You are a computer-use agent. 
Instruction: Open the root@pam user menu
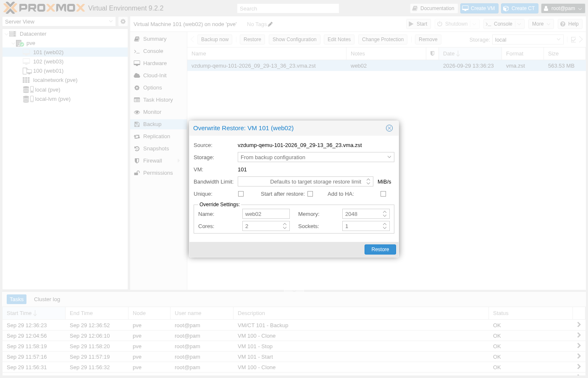coord(563,8)
